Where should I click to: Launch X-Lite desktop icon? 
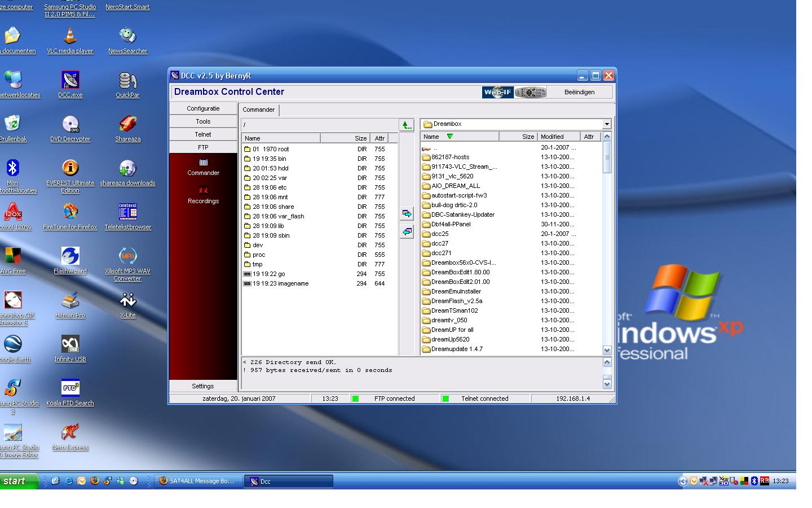point(127,305)
